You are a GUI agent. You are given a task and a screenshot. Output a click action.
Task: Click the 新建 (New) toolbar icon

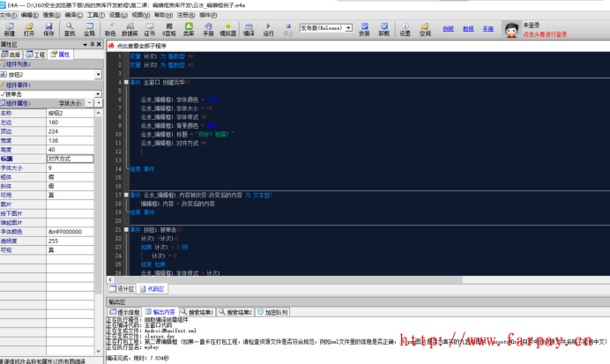pyautogui.click(x=9, y=30)
